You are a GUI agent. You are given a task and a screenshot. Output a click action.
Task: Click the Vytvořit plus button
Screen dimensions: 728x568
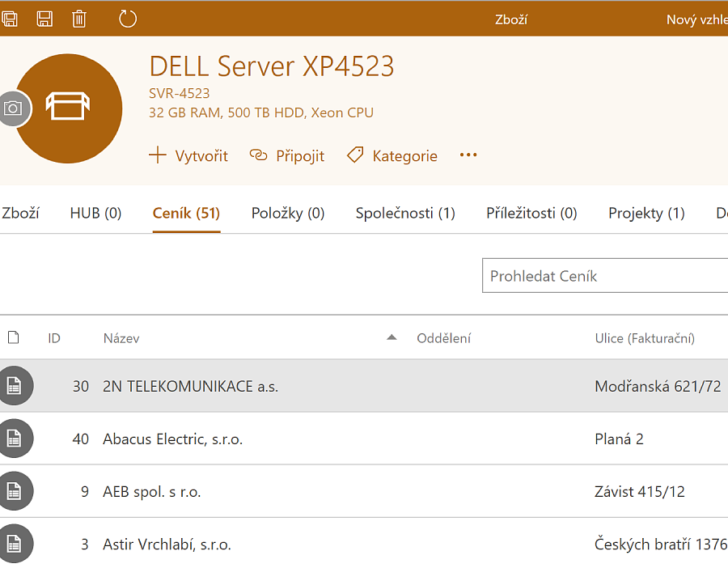(x=188, y=155)
